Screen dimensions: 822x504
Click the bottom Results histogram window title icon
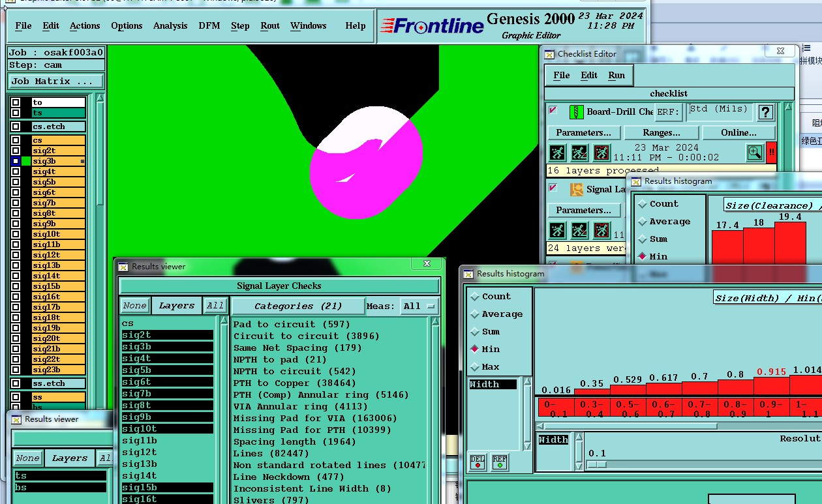click(468, 274)
